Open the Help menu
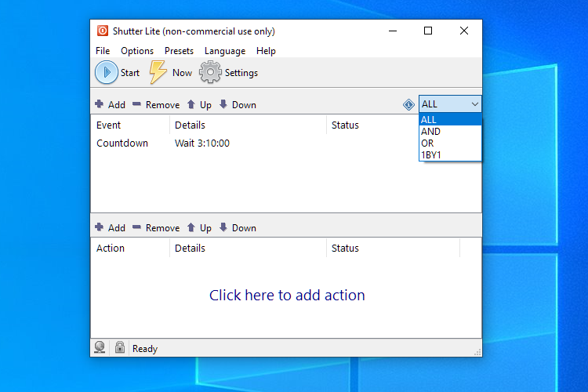 click(x=266, y=51)
